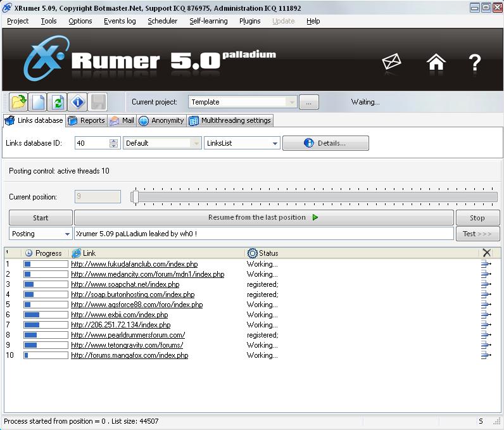Click arrow icon beside fukudafanclub.com row
504x430 pixels.
pyautogui.click(x=486, y=264)
